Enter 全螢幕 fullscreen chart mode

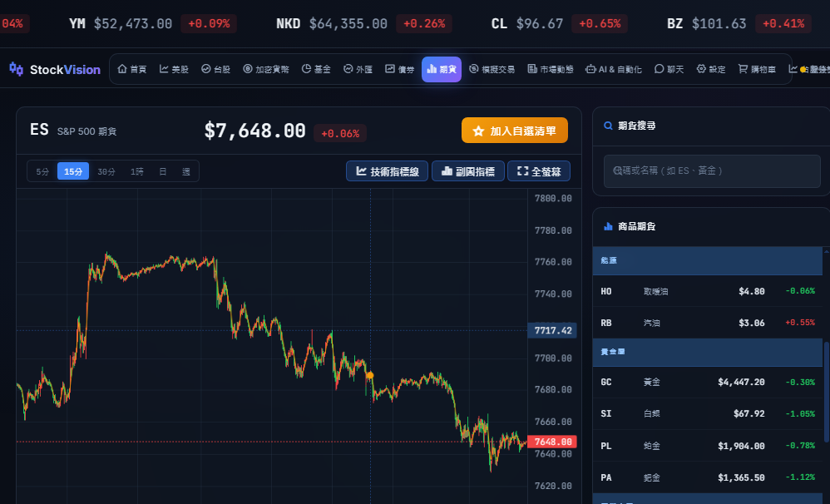(539, 171)
